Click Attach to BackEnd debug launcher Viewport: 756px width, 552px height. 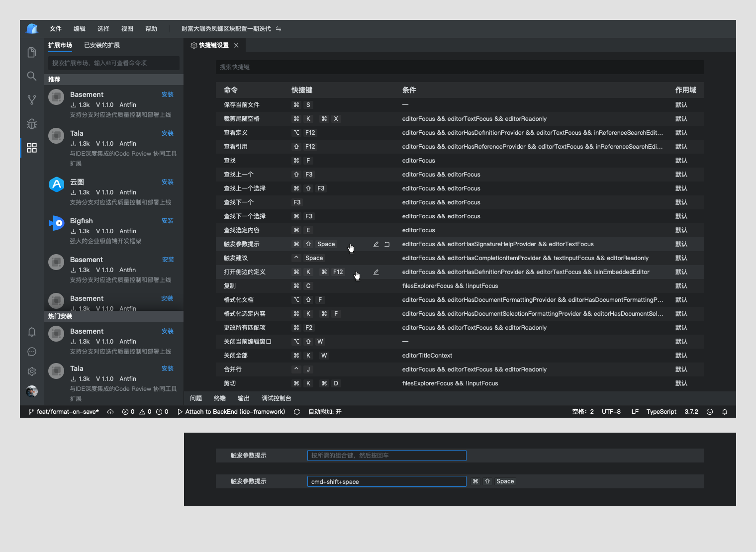click(231, 412)
